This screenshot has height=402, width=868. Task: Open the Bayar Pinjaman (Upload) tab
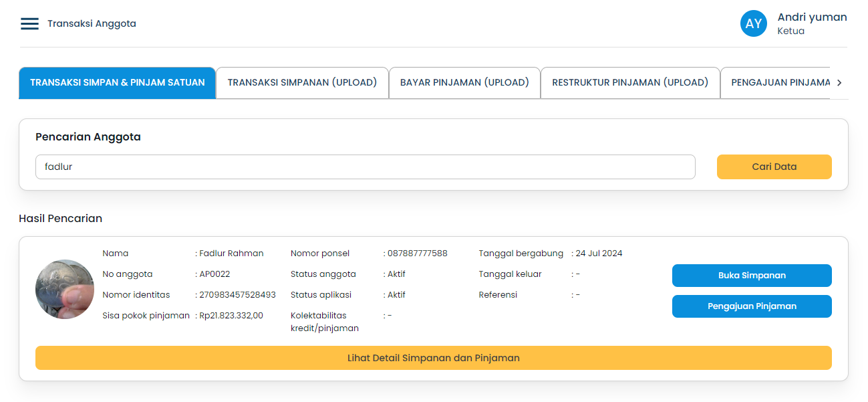pyautogui.click(x=464, y=82)
